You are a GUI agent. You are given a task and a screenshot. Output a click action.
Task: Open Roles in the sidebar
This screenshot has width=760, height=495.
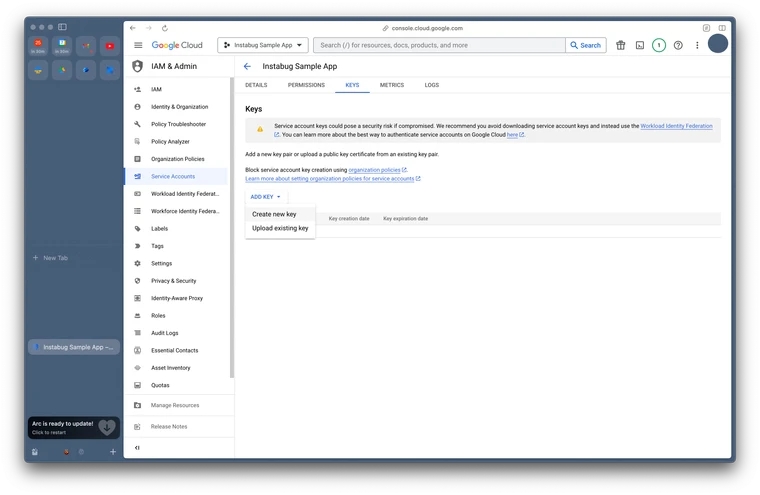click(x=158, y=316)
